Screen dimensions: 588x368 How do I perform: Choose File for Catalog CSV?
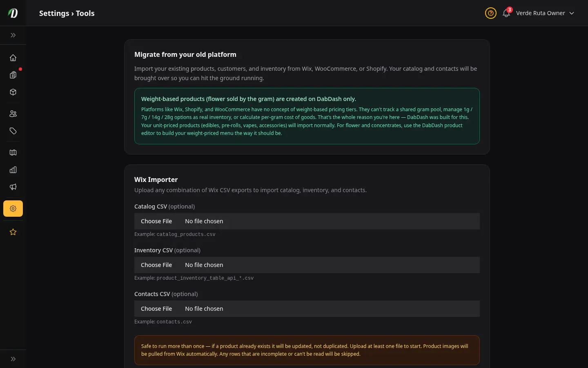156,221
